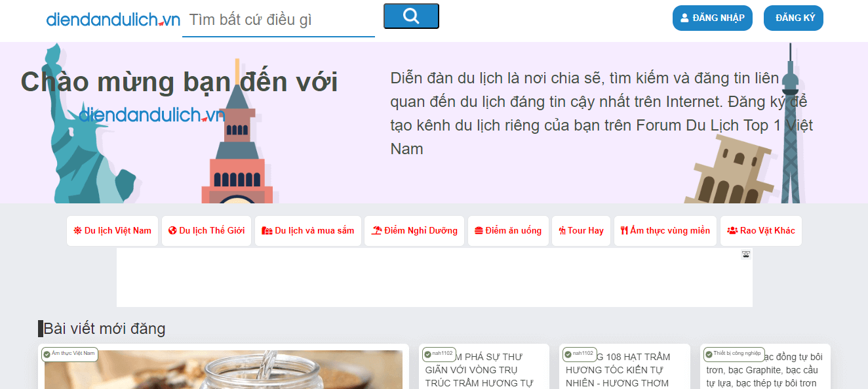Image resolution: width=868 pixels, height=389 pixels.
Task: Click the ĐĂNG NHẬP login button
Action: click(x=713, y=18)
